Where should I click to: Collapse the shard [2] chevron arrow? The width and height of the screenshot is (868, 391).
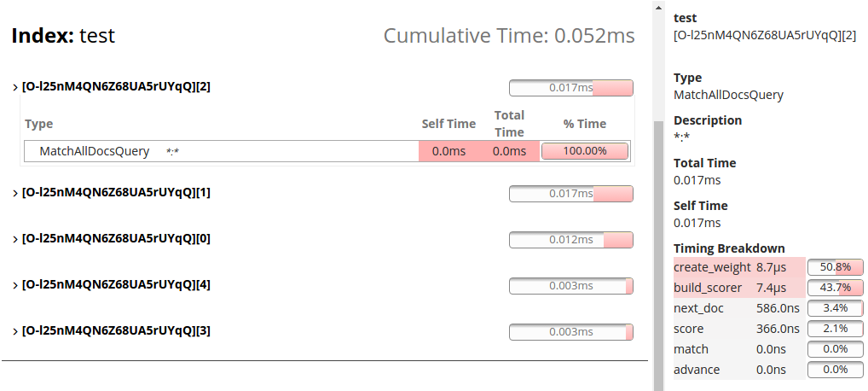pyautogui.click(x=15, y=87)
